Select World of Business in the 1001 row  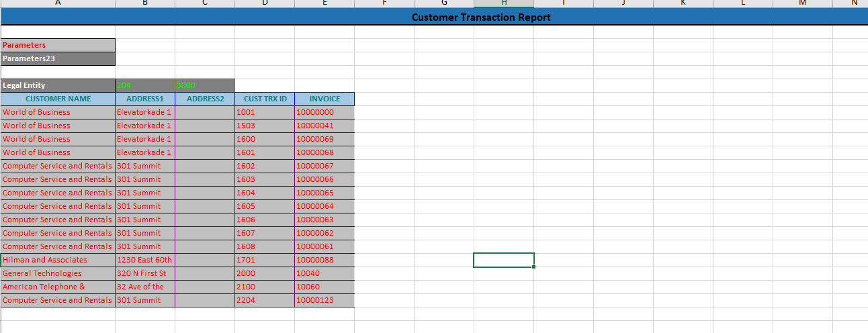pyautogui.click(x=58, y=112)
